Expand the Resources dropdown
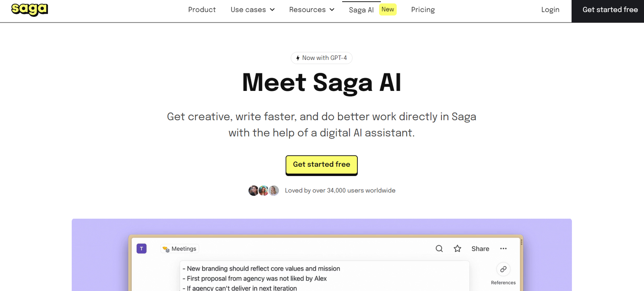This screenshot has height=291, width=644. (312, 10)
